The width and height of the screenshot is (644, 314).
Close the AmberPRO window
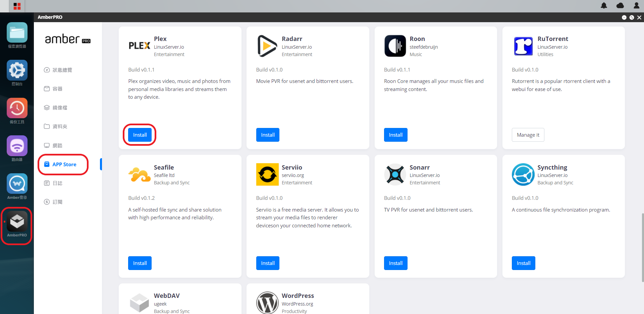pos(639,17)
